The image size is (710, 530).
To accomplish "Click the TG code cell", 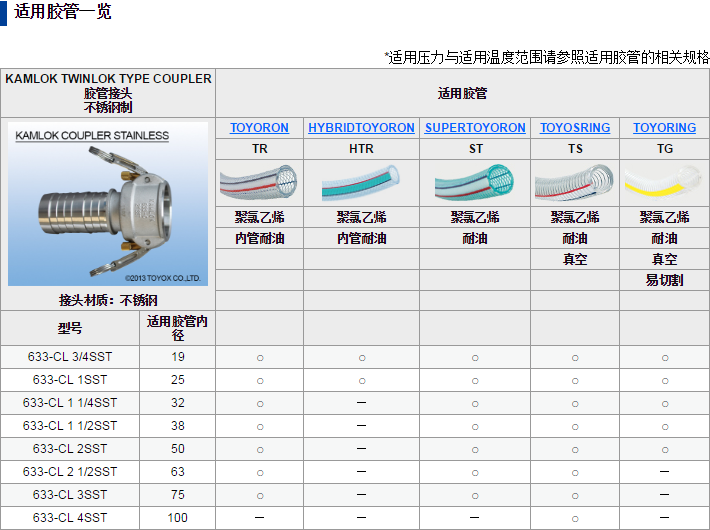I will (x=664, y=149).
